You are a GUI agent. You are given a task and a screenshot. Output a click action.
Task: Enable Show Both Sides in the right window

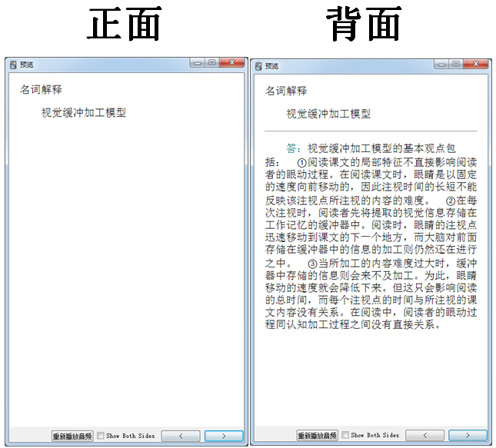coord(345,435)
